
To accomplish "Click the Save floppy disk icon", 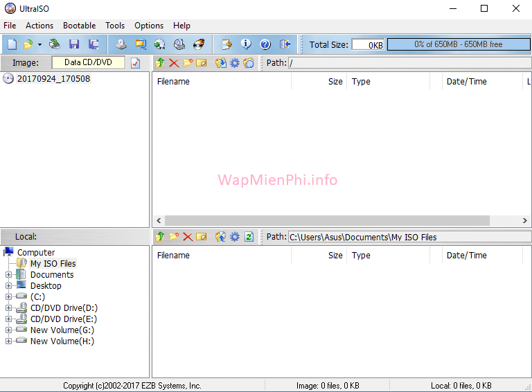I will pos(74,44).
